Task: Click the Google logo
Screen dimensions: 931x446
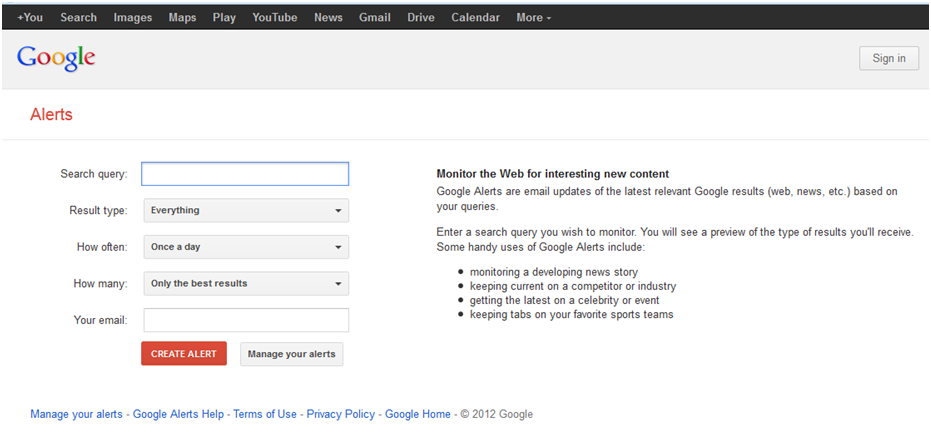Action: [56, 58]
